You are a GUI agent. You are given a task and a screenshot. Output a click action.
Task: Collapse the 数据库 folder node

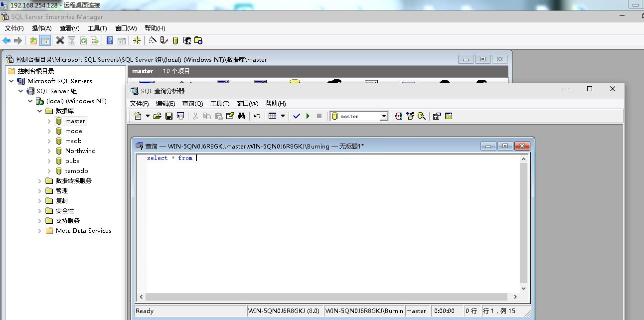[40, 111]
